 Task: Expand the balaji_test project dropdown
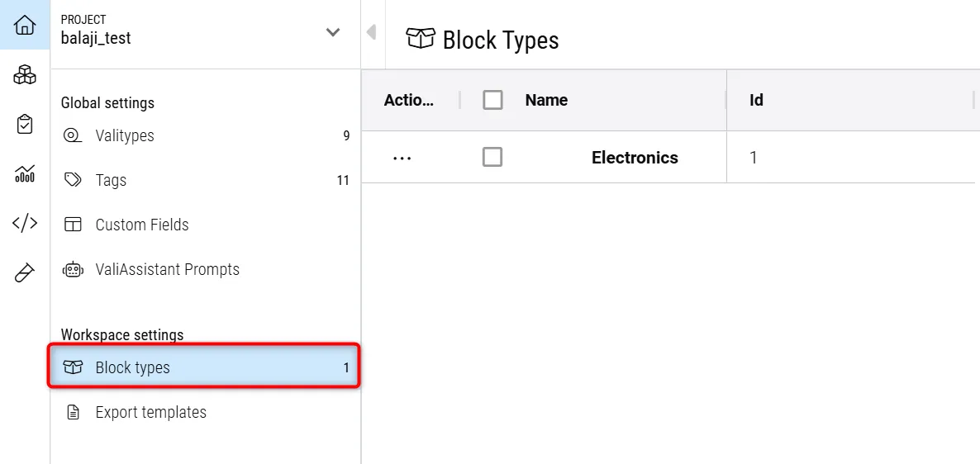pyautogui.click(x=332, y=33)
